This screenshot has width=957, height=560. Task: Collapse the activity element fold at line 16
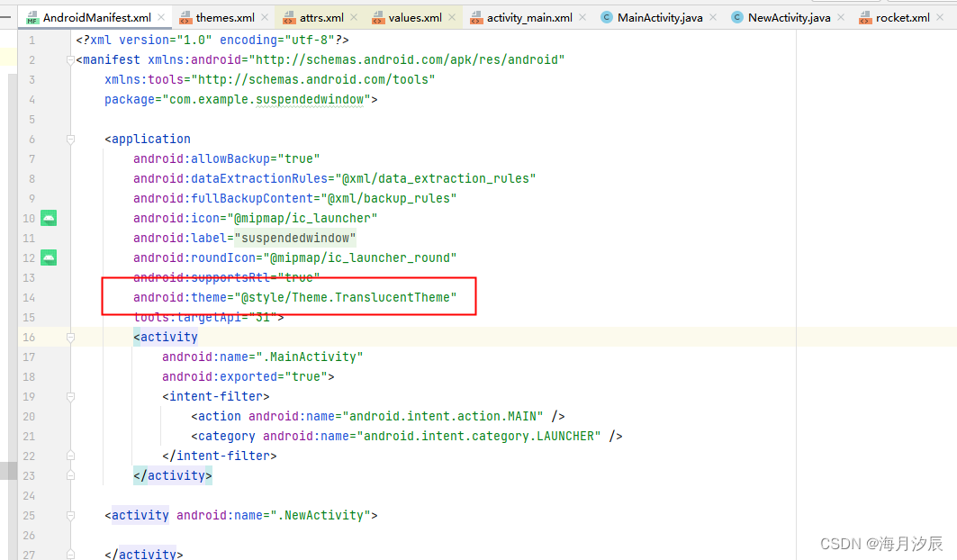(71, 337)
